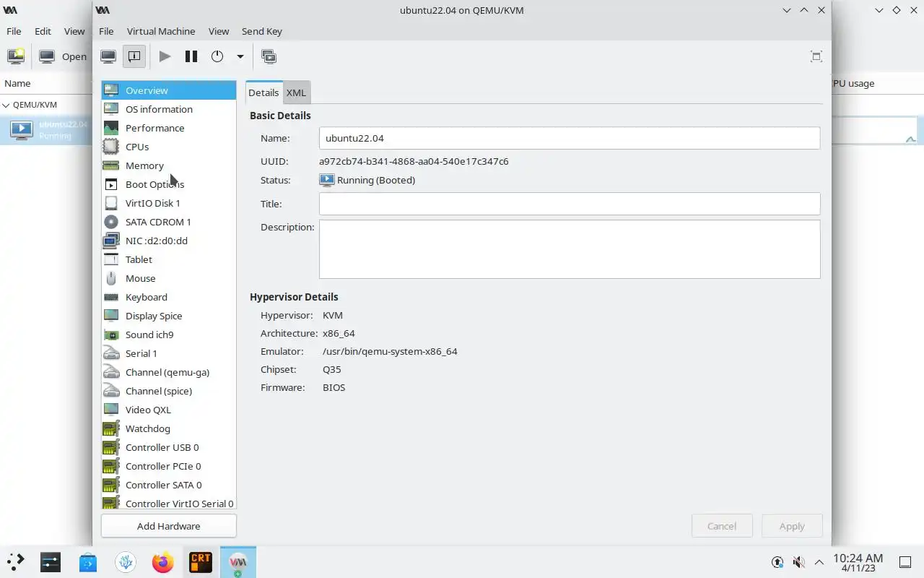Select Tablet input device

[x=169, y=259]
